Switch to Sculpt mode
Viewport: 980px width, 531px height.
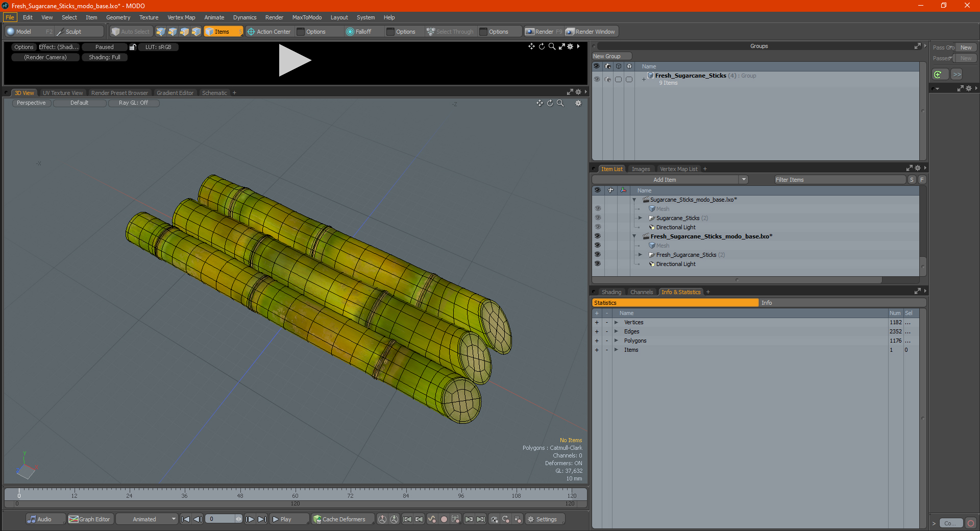point(79,32)
